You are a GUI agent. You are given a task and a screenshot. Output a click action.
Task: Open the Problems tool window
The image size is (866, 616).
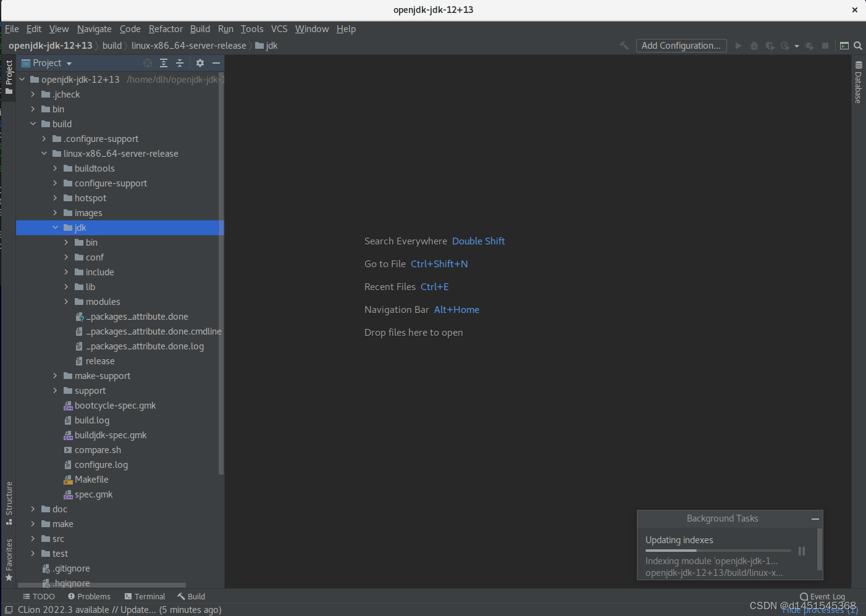(x=89, y=596)
